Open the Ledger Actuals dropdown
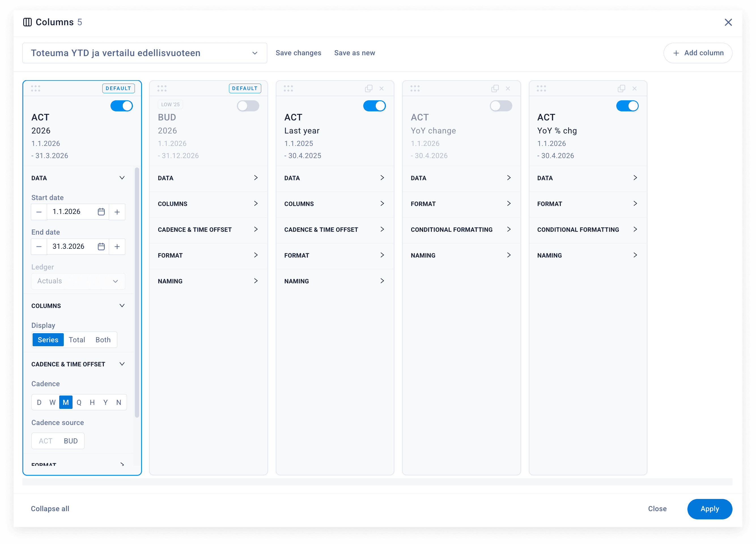This screenshot has height=544, width=756. [78, 281]
